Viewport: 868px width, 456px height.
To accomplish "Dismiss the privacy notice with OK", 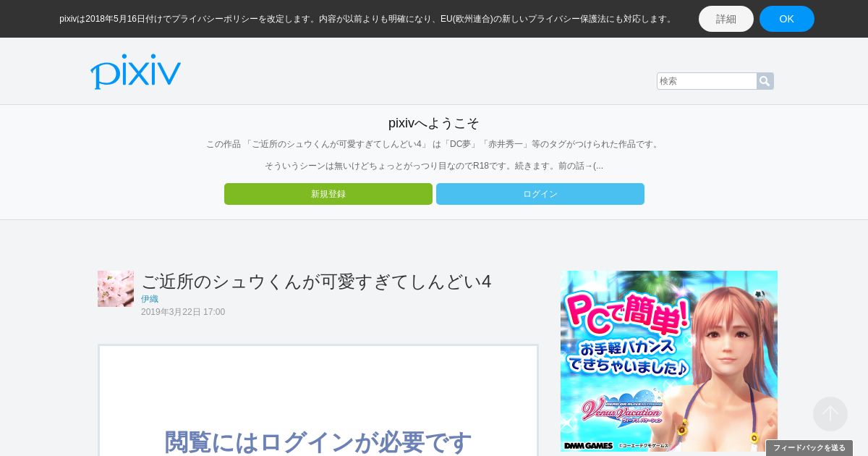I will coord(787,19).
